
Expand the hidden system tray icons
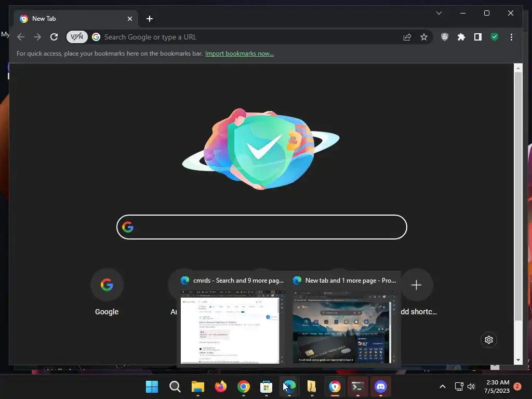(x=443, y=387)
